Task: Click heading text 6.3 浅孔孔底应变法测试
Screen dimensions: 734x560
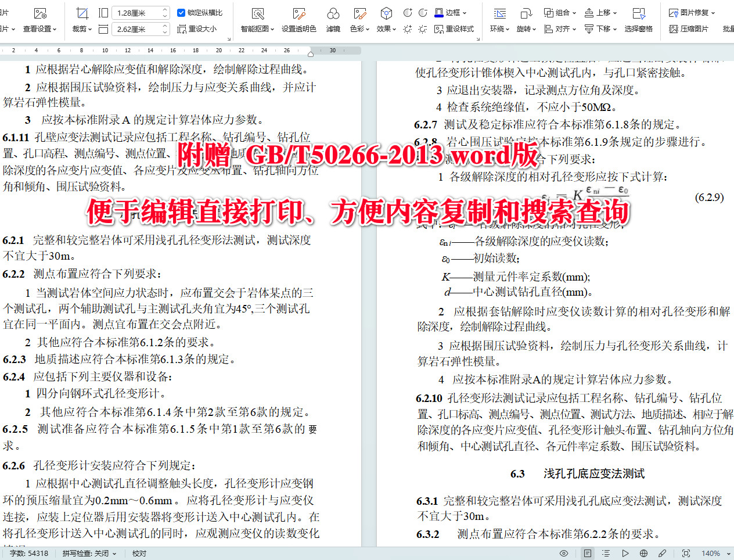Action: point(577,473)
